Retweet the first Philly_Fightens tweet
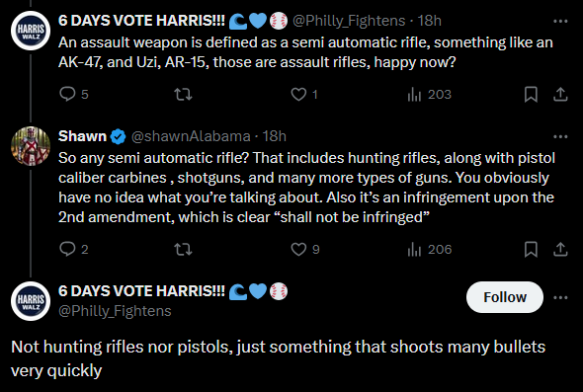Image resolution: width=583 pixels, height=392 pixels. pos(184,95)
